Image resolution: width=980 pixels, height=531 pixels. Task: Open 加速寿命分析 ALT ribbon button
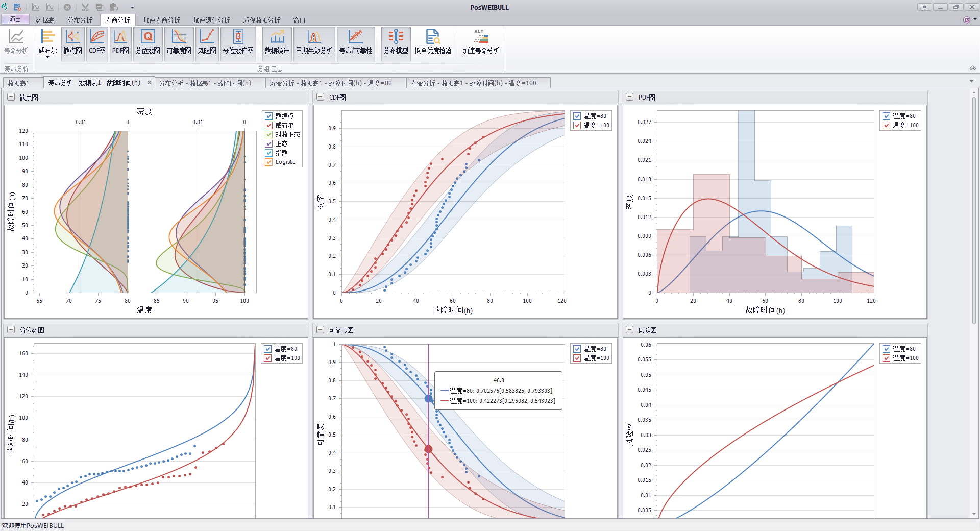tap(481, 42)
